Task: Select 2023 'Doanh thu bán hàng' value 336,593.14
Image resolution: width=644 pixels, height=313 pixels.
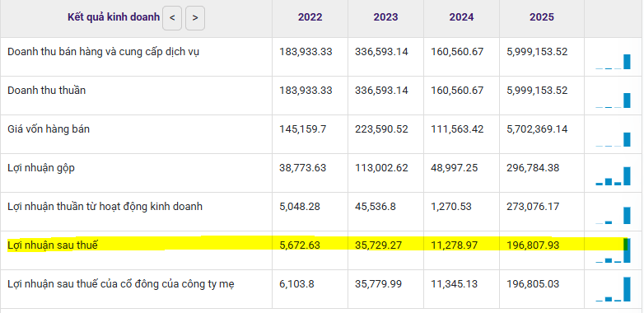Action: pyautogui.click(x=381, y=52)
